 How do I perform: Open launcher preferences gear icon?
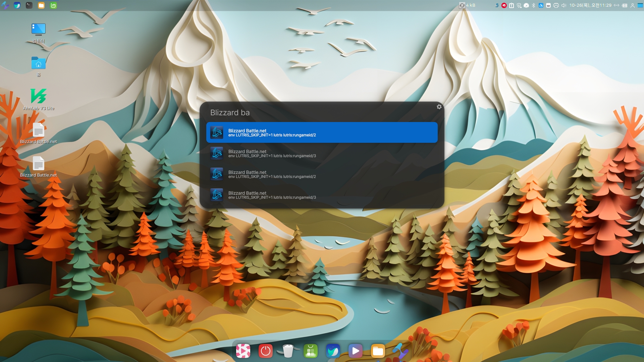pos(439,107)
